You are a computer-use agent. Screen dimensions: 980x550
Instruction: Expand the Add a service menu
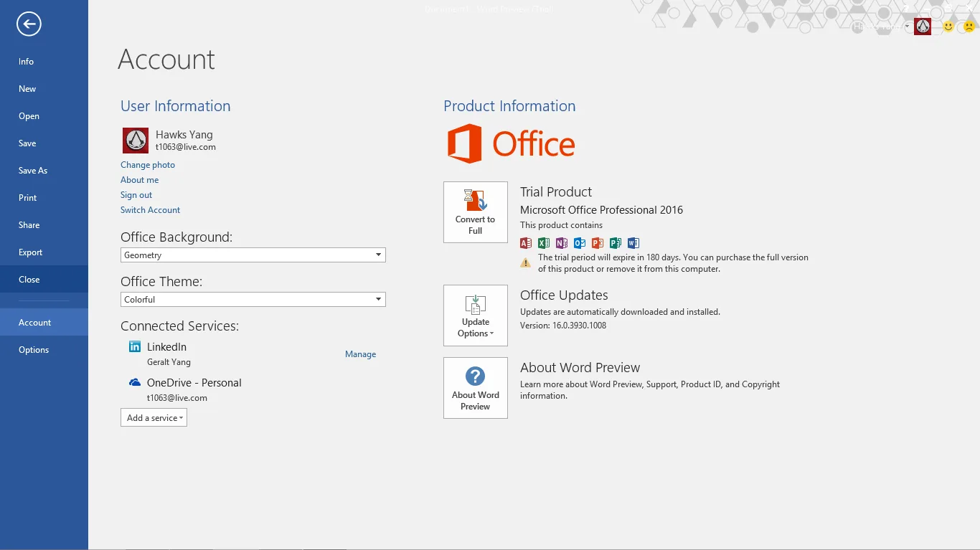[x=154, y=418]
